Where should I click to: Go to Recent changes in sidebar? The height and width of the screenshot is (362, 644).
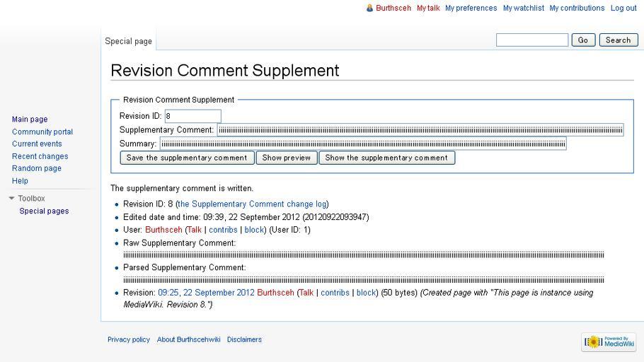(x=40, y=156)
